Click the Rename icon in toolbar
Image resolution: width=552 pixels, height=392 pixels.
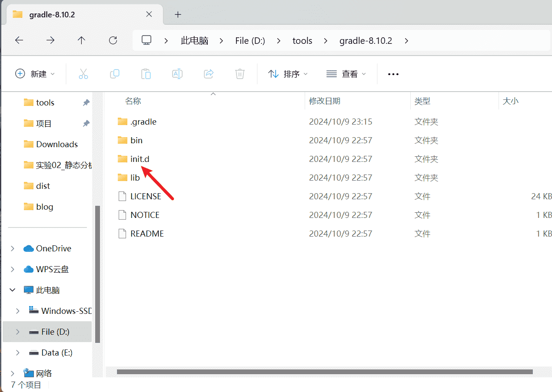(177, 74)
